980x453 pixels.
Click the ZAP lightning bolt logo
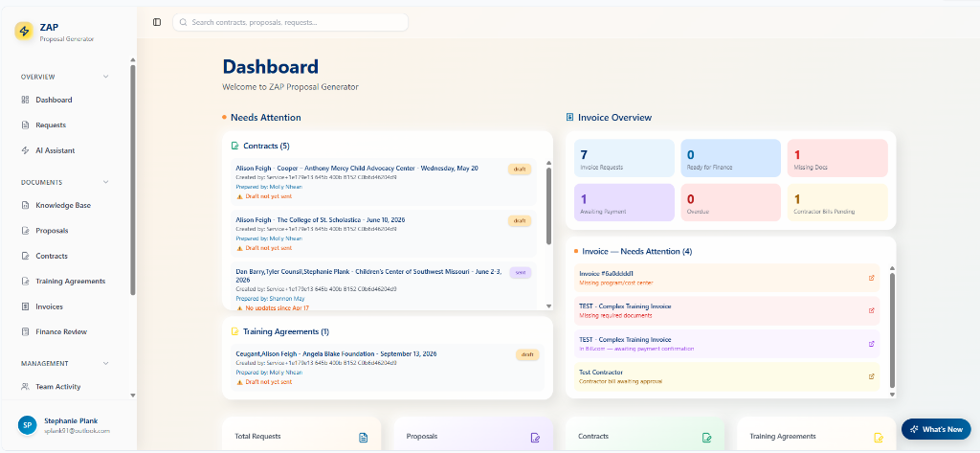coord(24,32)
